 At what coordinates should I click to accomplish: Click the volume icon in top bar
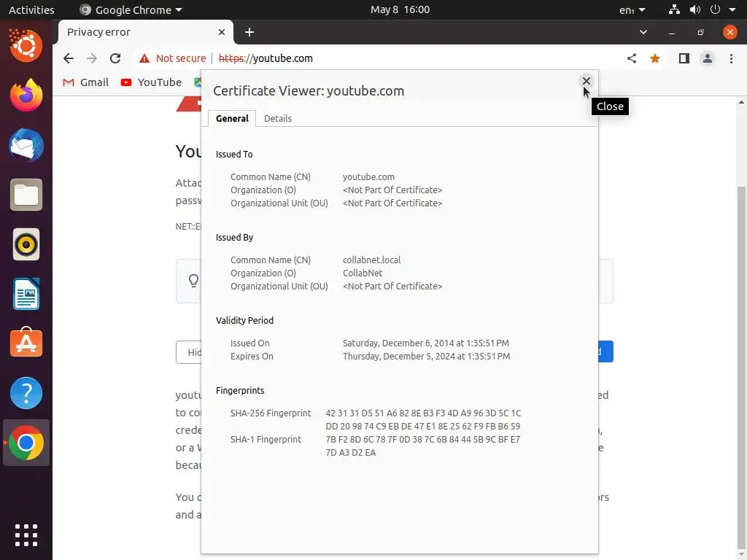[x=694, y=9]
